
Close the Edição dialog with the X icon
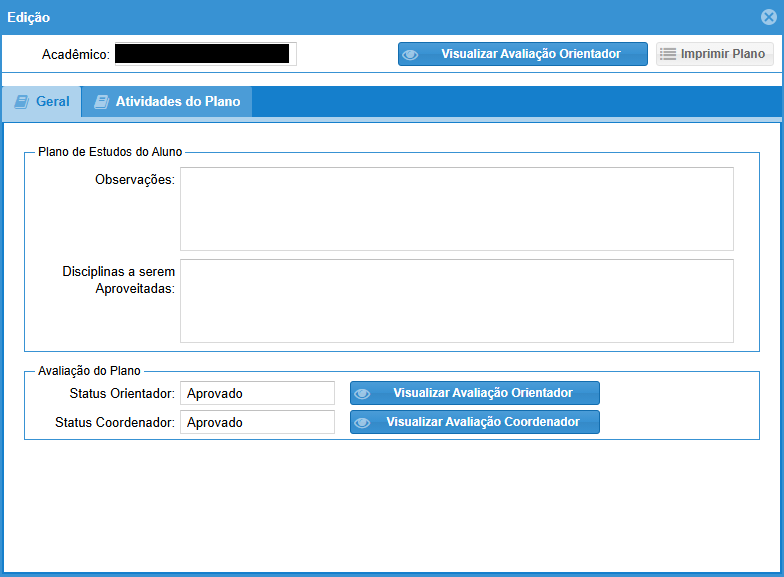point(768,17)
